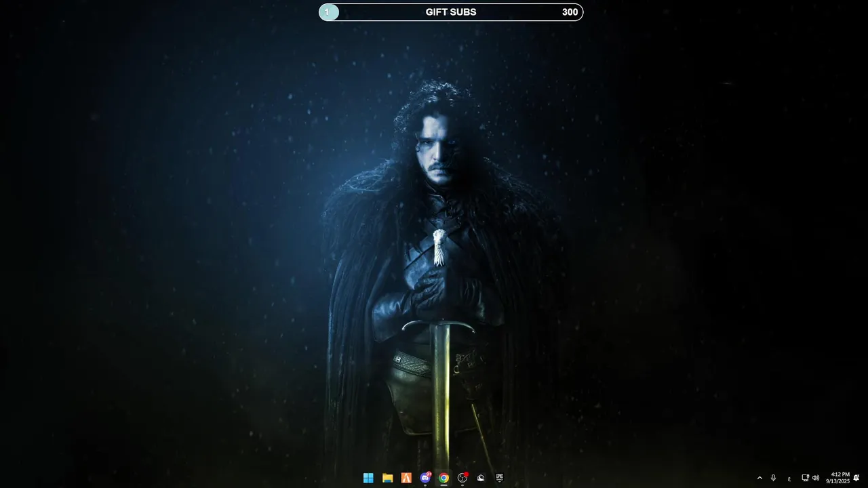Viewport: 868px width, 488px height.
Task: Click the volume speaker icon
Action: pos(816,478)
